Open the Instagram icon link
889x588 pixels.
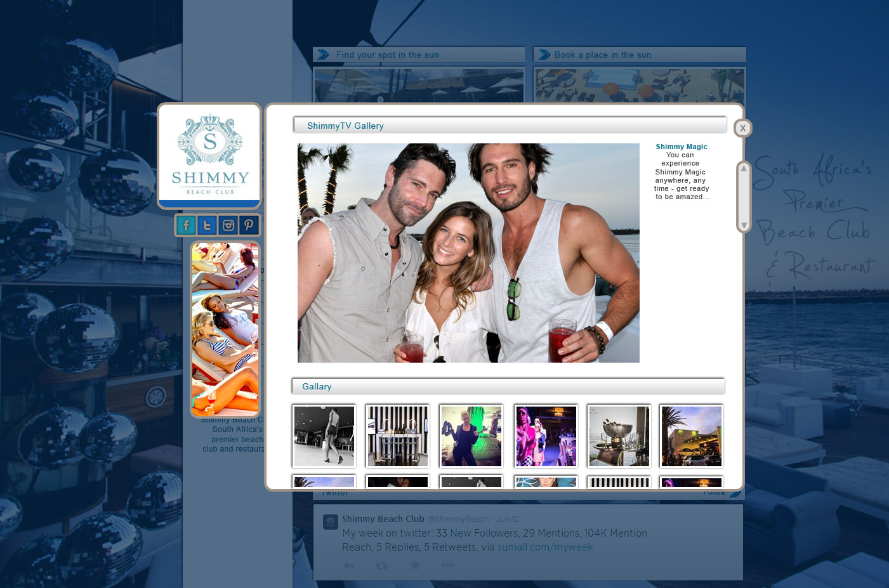click(x=228, y=225)
